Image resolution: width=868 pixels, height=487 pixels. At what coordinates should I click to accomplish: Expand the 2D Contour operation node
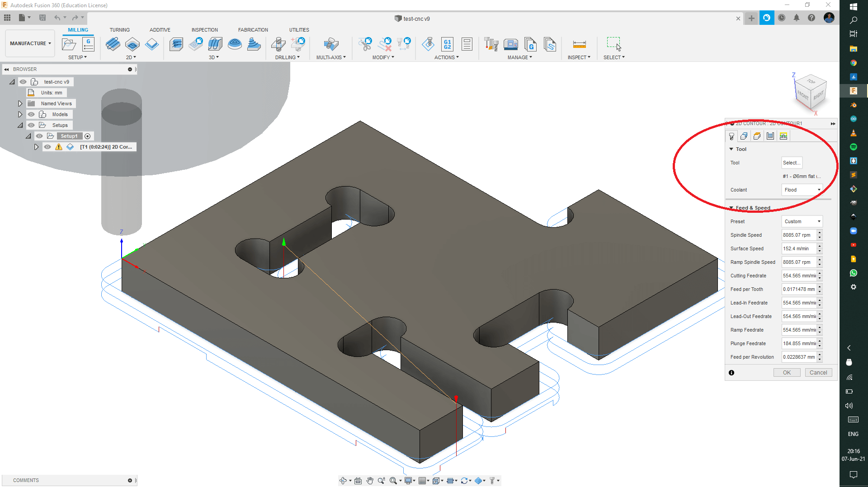[36, 147]
